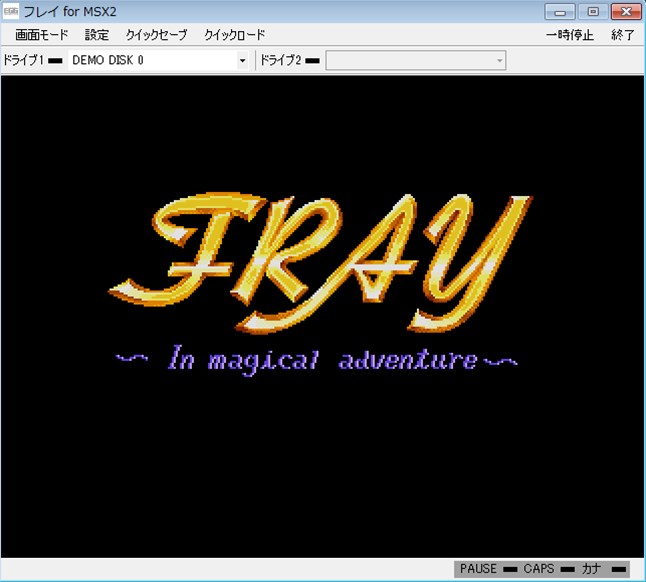Open the empty Drive 2 combo box
The width and height of the screenshot is (646, 582).
[x=416, y=61]
